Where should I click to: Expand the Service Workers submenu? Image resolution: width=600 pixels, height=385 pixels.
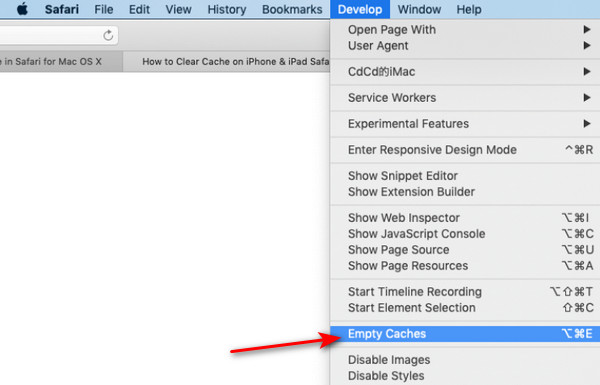[465, 98]
